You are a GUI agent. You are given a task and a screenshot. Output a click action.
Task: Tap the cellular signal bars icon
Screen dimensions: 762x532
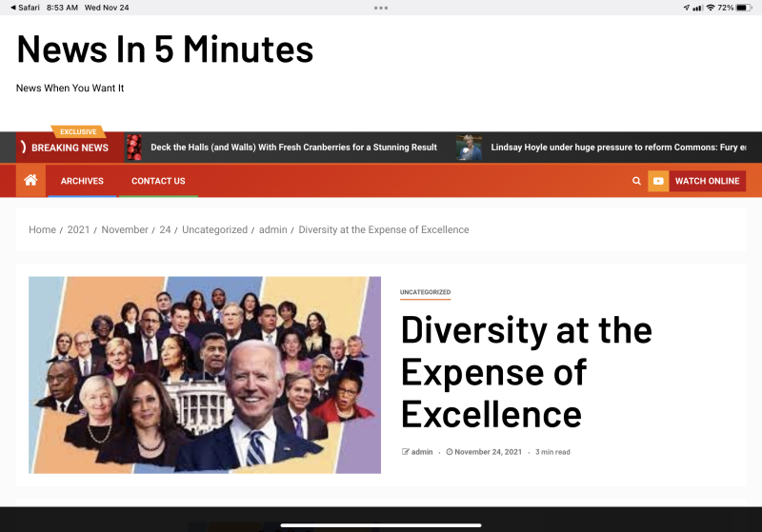[x=698, y=8]
